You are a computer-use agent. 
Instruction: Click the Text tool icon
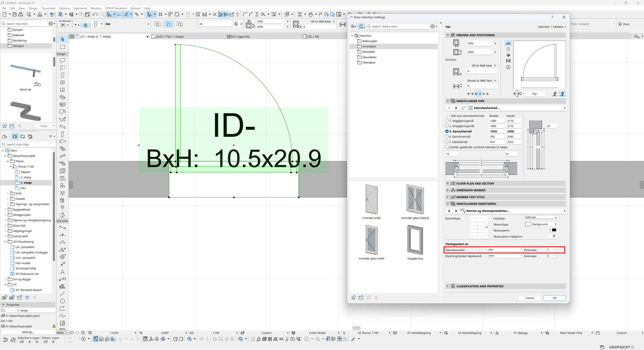tap(63, 272)
